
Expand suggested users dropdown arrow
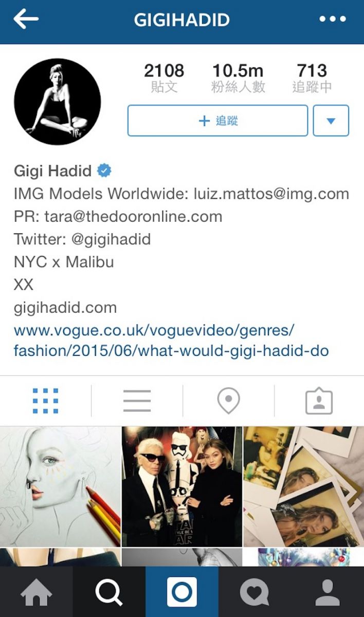click(x=331, y=121)
